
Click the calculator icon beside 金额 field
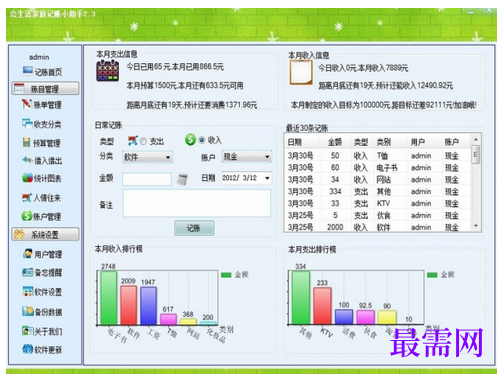coord(182,179)
